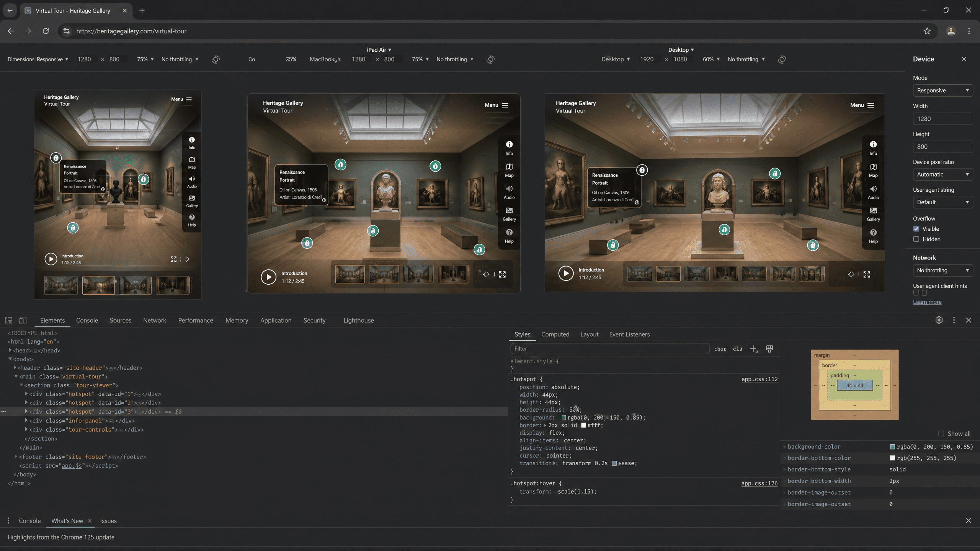Click the background rgba color swatch in .hotspot rule
980x551 pixels.
563,417
